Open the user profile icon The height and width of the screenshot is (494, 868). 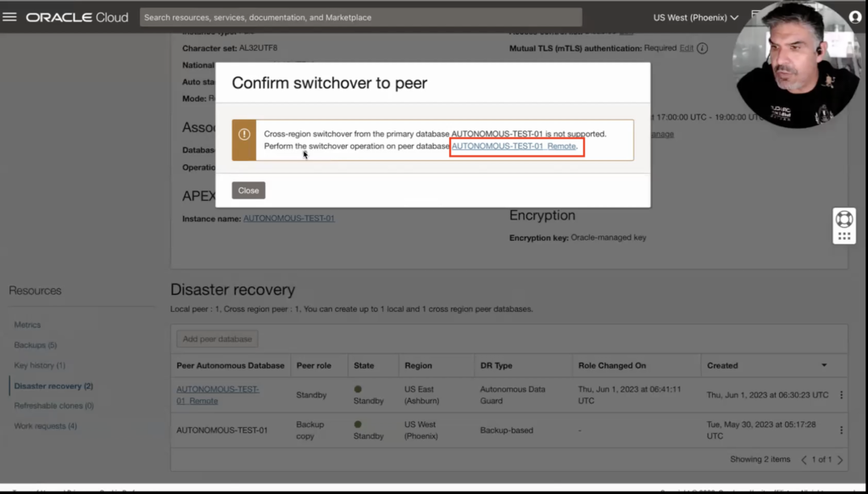pos(854,17)
